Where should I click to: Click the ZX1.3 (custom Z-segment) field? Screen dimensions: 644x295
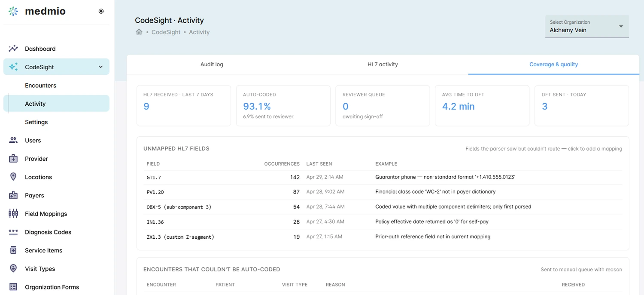tap(180, 237)
